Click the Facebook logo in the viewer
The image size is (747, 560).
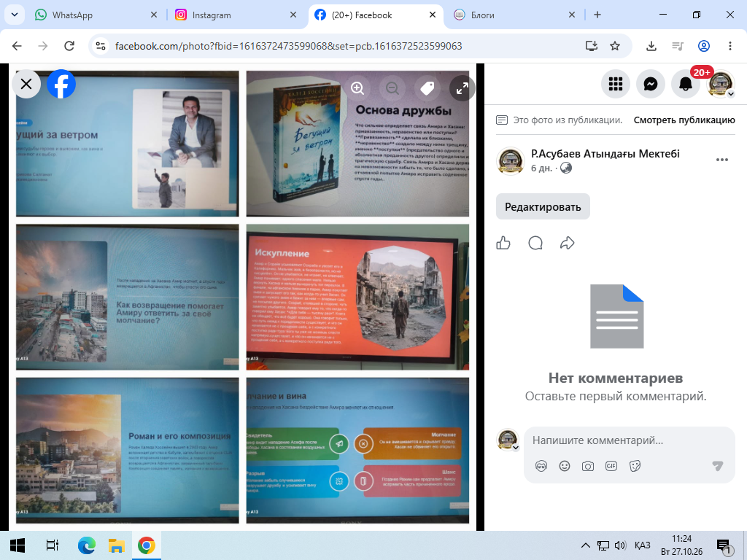[x=61, y=85]
